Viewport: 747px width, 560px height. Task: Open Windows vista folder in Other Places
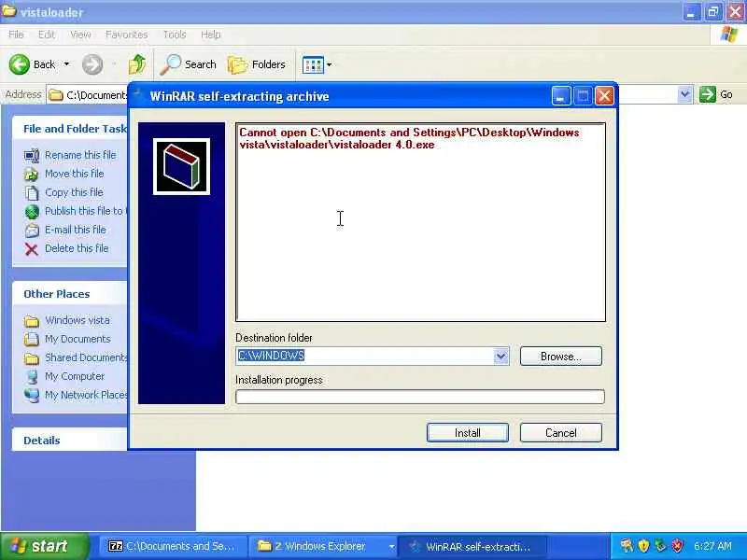(78, 320)
